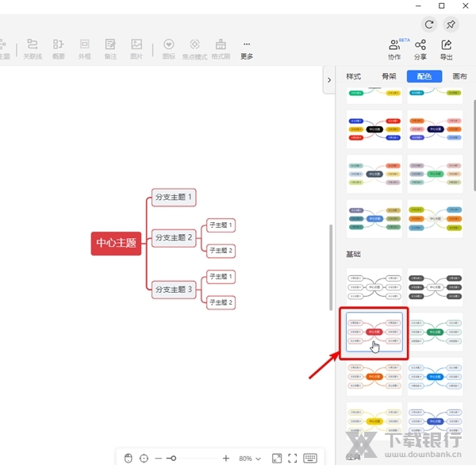
Task: Open the 备注 notes tool
Action: coord(110,48)
